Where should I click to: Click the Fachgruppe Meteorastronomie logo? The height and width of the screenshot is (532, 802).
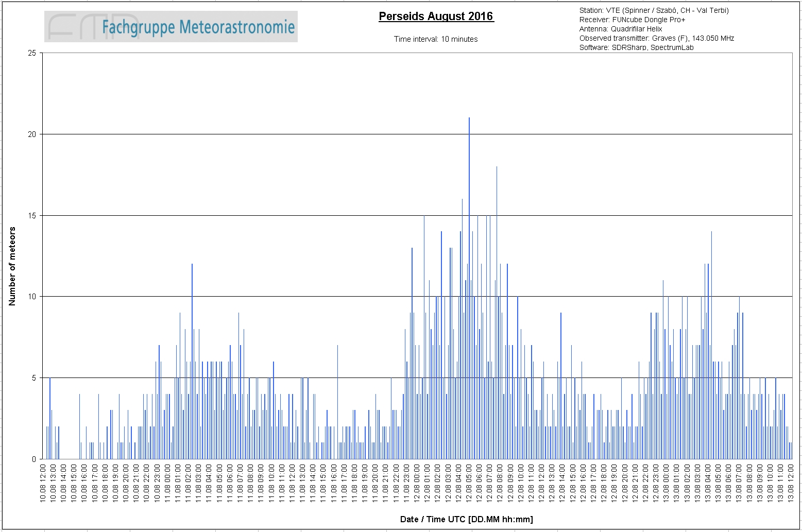click(x=170, y=27)
